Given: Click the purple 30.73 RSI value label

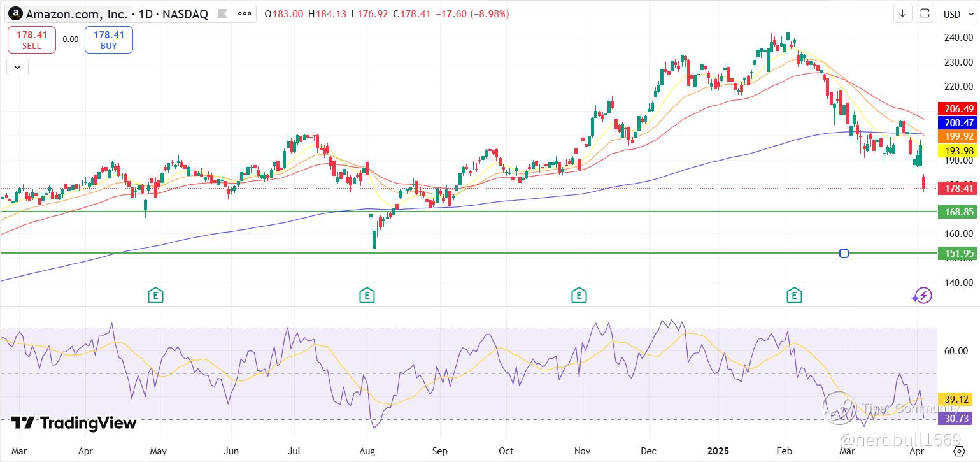Looking at the screenshot, I should 955,418.
